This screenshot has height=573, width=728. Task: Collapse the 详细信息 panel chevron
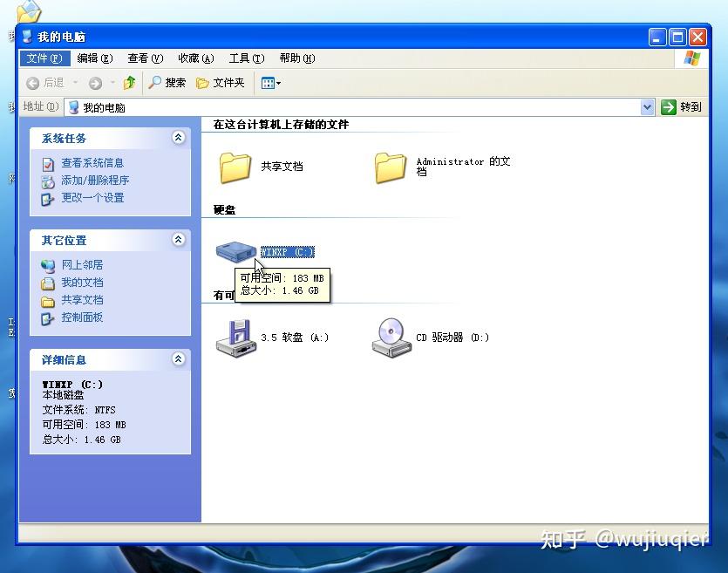pyautogui.click(x=178, y=359)
